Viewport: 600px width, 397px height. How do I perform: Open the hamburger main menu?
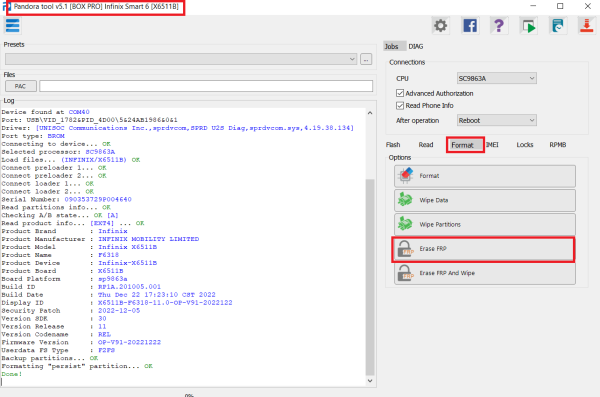tap(12, 26)
